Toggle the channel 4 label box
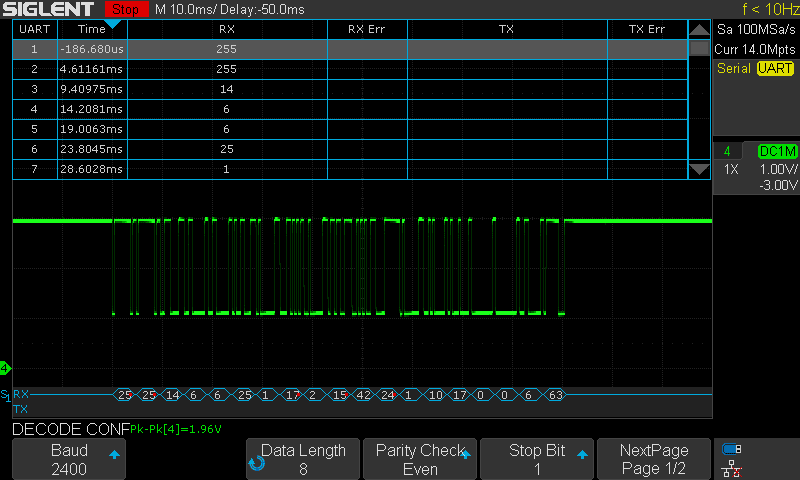The height and width of the screenshot is (480, 800). coord(727,151)
